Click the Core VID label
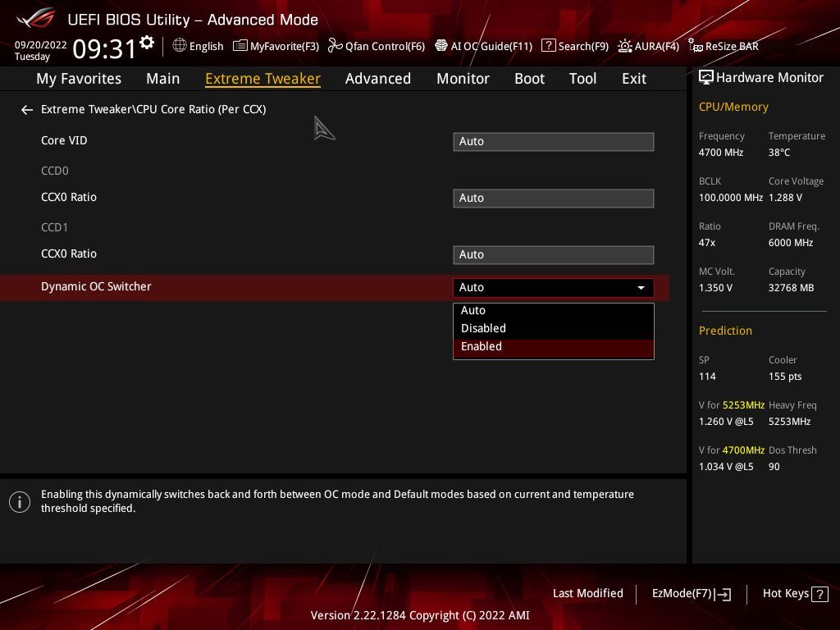 tap(64, 140)
